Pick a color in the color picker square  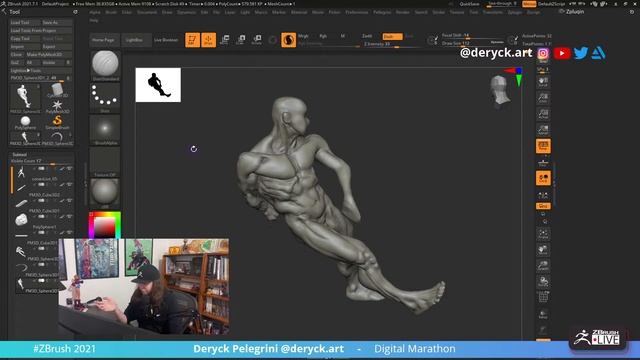pyautogui.click(x=105, y=226)
